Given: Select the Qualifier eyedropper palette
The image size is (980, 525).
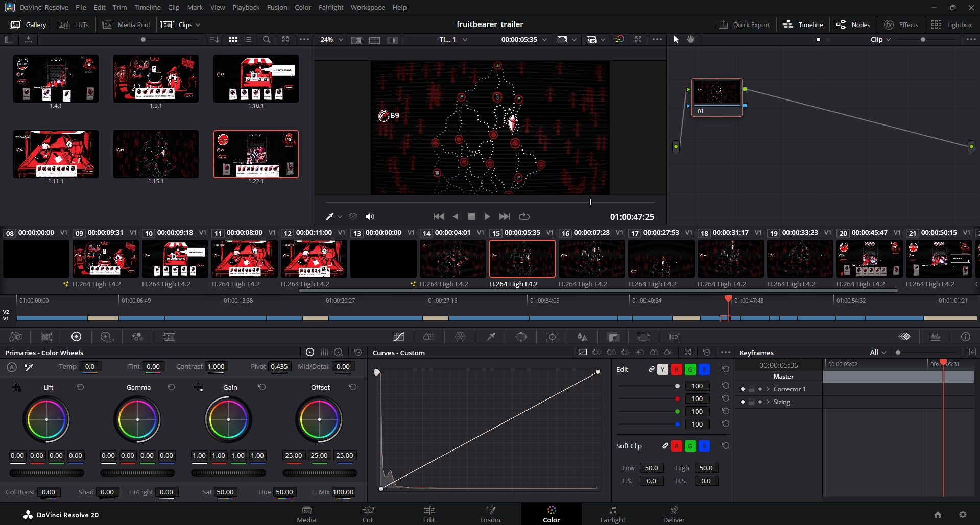Looking at the screenshot, I should pos(491,337).
